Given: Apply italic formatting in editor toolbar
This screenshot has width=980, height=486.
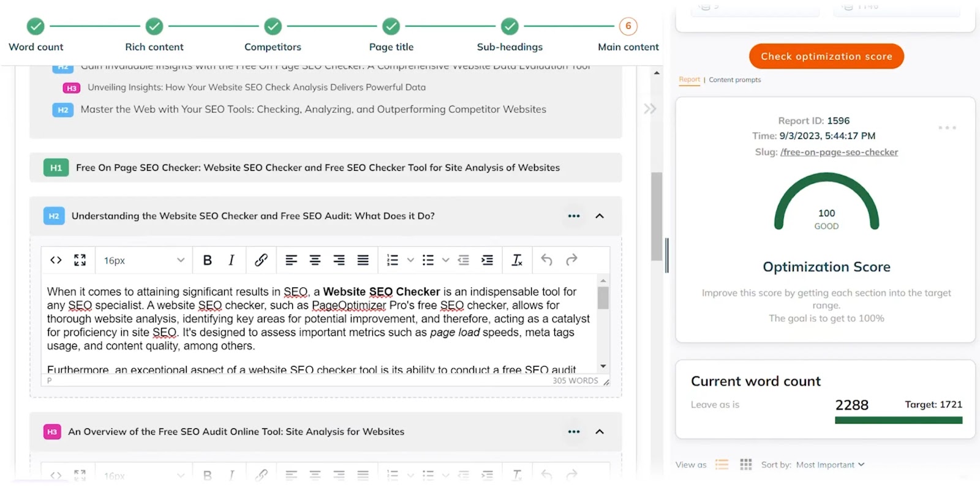Looking at the screenshot, I should point(232,260).
